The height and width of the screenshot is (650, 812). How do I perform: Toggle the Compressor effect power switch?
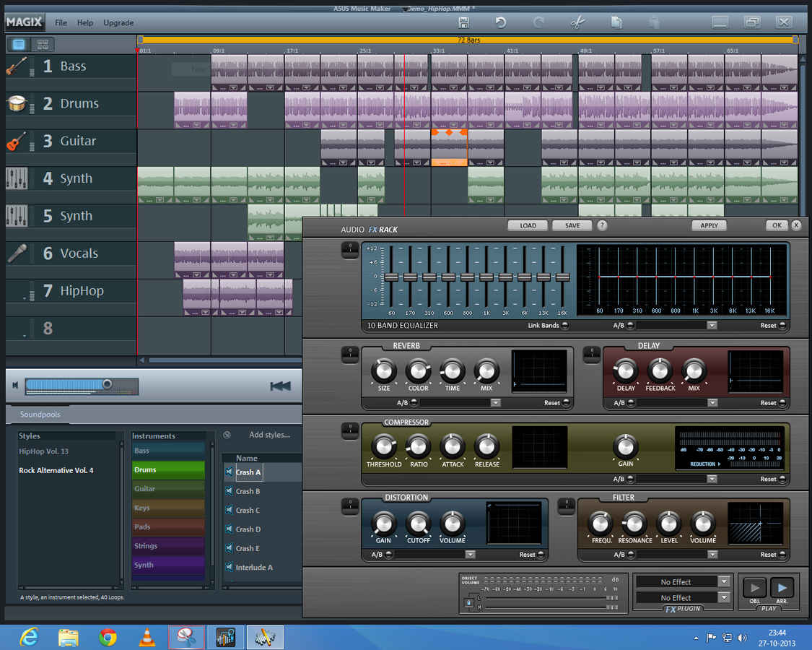pyautogui.click(x=350, y=430)
